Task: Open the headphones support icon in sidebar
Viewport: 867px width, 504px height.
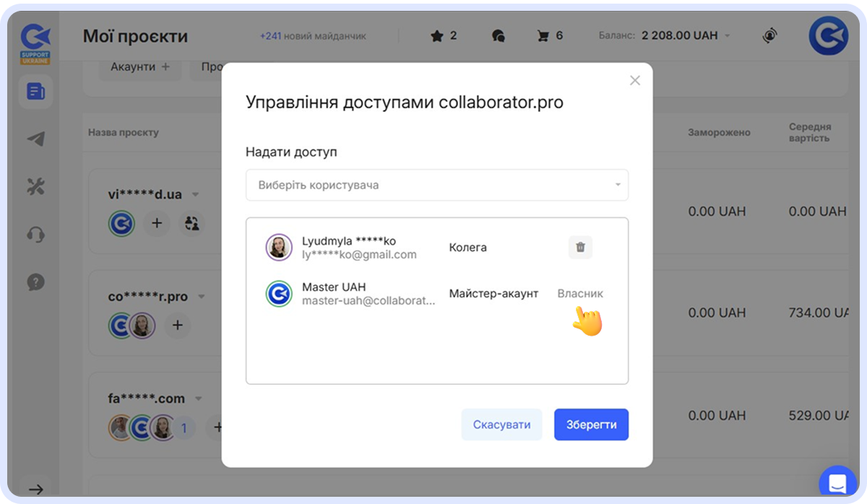Action: pyautogui.click(x=35, y=234)
